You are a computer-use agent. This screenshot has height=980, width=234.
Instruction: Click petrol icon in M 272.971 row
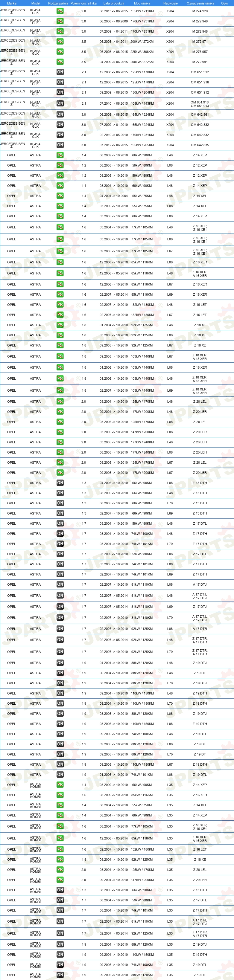[60, 42]
